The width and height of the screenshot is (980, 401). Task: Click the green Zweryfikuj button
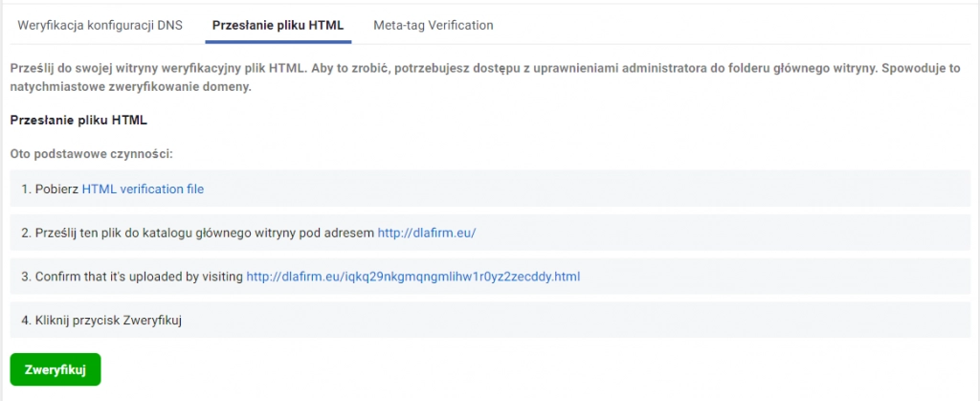pyautogui.click(x=55, y=369)
